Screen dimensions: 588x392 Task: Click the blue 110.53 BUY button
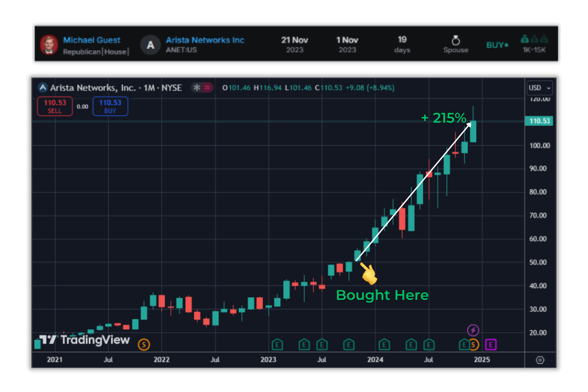(x=110, y=106)
